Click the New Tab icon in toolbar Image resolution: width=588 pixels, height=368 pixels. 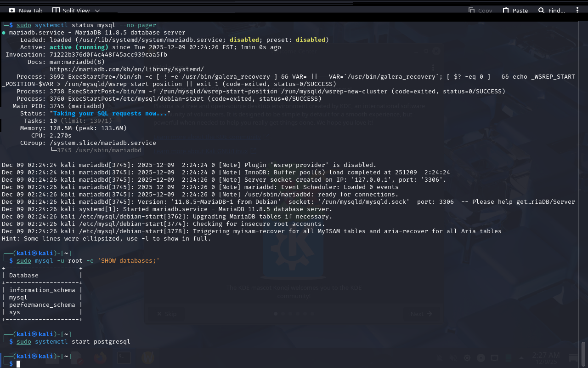click(12, 11)
